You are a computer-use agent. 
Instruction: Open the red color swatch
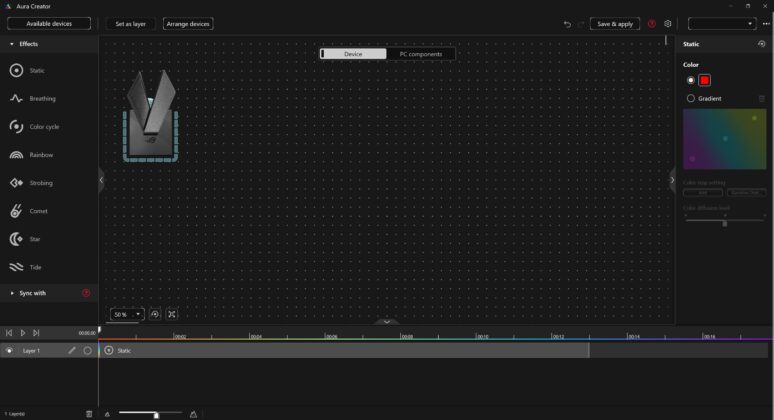[x=704, y=80]
